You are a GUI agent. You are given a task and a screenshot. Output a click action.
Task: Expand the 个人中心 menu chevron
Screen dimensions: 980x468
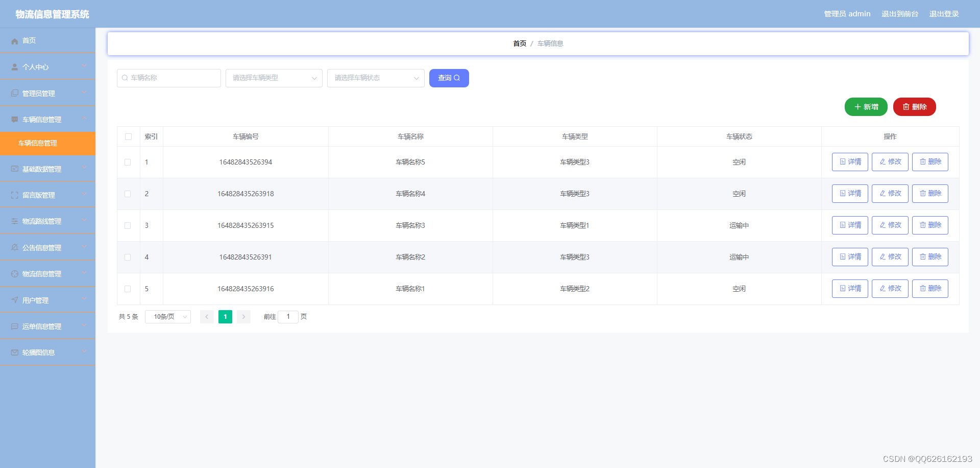[x=84, y=66]
